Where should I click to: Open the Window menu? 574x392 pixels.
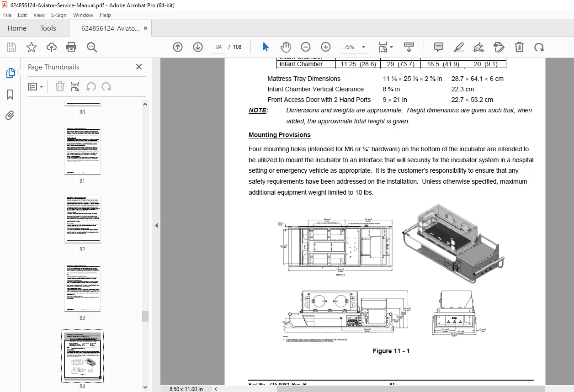[83, 15]
